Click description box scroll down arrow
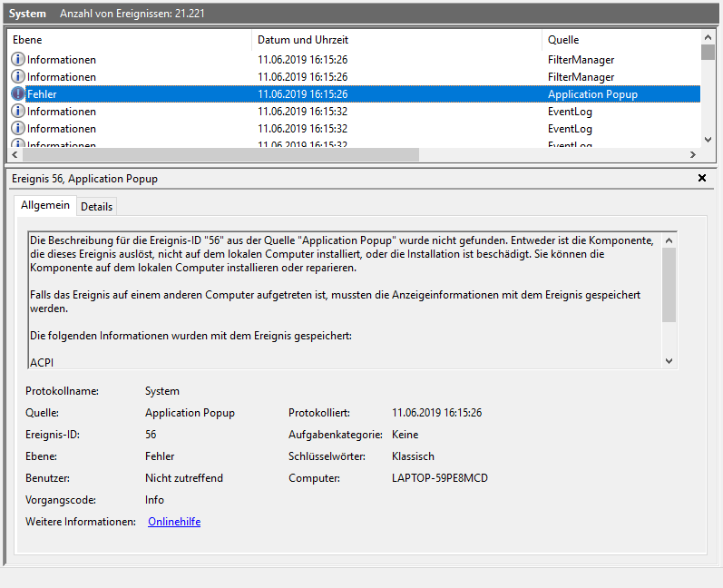Viewport: 723px width, 588px height. click(x=669, y=361)
